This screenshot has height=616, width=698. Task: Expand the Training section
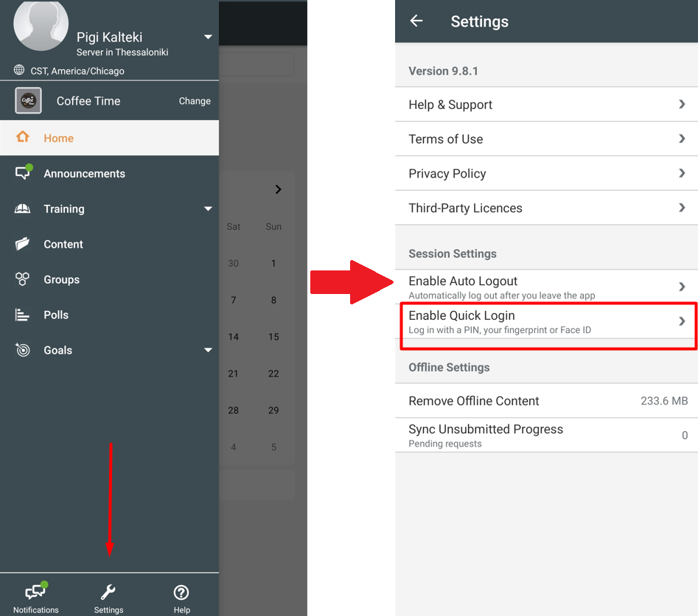(207, 209)
